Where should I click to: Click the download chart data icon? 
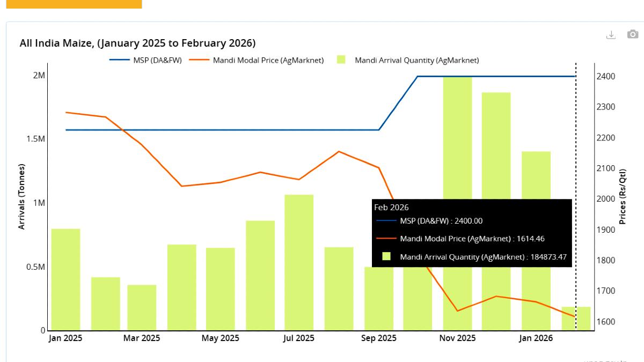pyautogui.click(x=611, y=35)
